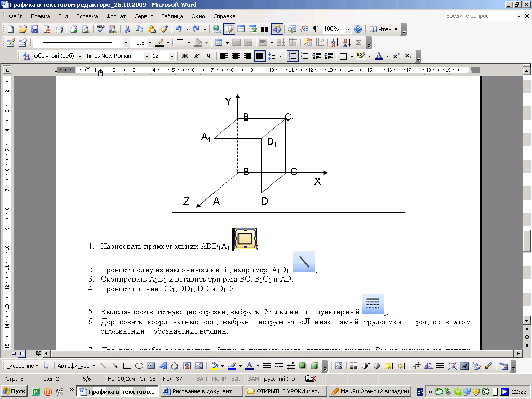Choose dash style on Drawing toolbar
The width and height of the screenshot is (532, 399).
(278, 366)
